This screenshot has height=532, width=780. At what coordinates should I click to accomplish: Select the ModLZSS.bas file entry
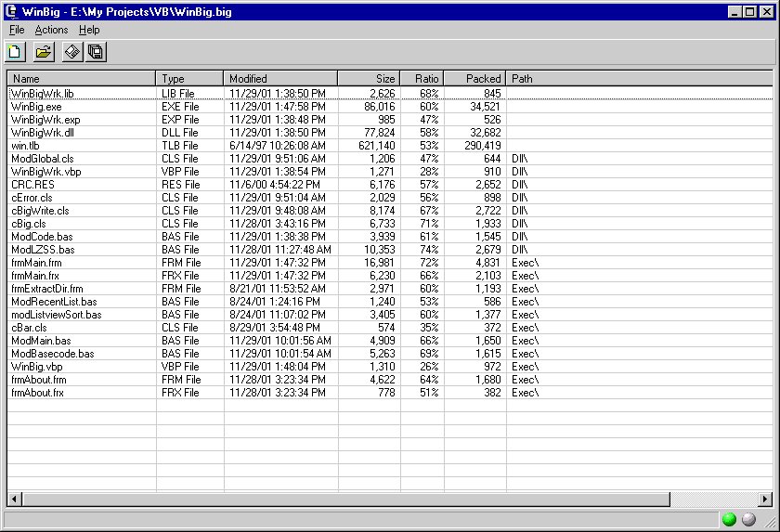click(x=42, y=250)
